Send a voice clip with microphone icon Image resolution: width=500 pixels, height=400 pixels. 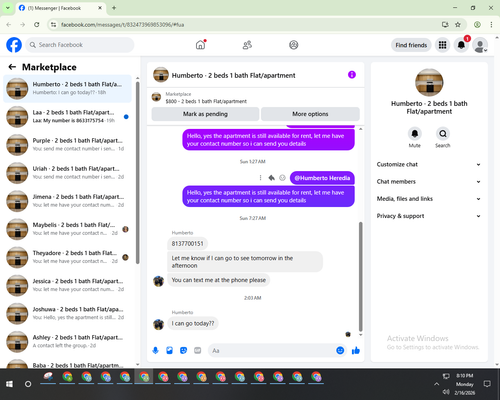(155, 350)
